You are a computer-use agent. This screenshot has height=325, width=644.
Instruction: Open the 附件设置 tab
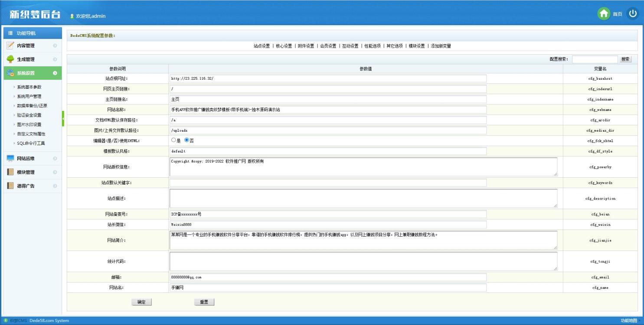(306, 46)
